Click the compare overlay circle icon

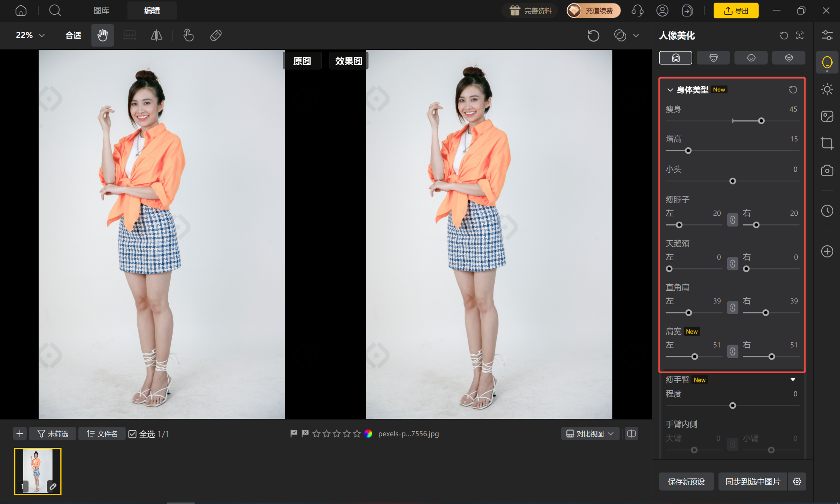(620, 36)
